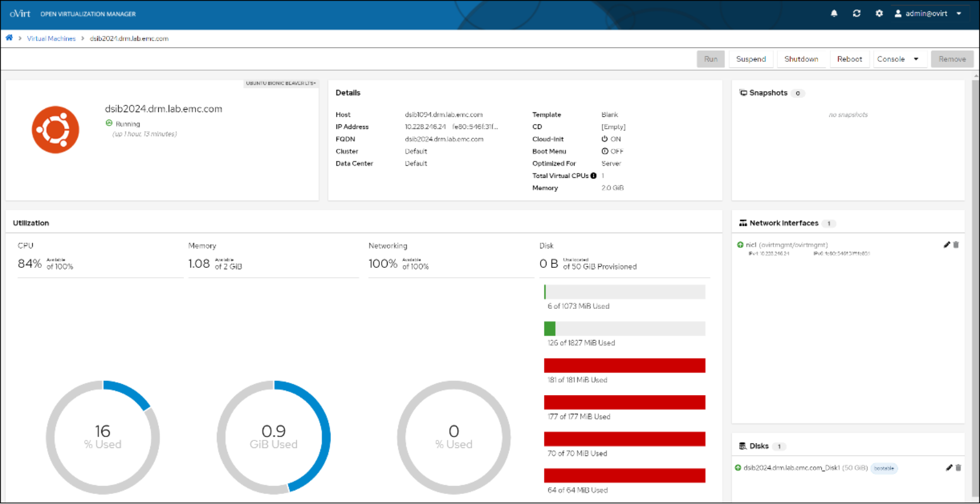Open the notifications bell
Screen dimensions: 980x504
[x=834, y=14]
